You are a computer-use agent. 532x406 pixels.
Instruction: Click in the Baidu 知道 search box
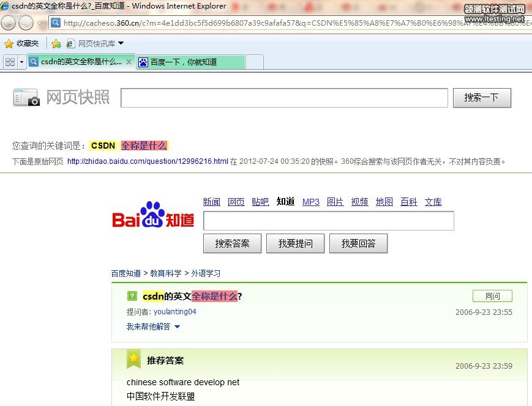coord(328,221)
